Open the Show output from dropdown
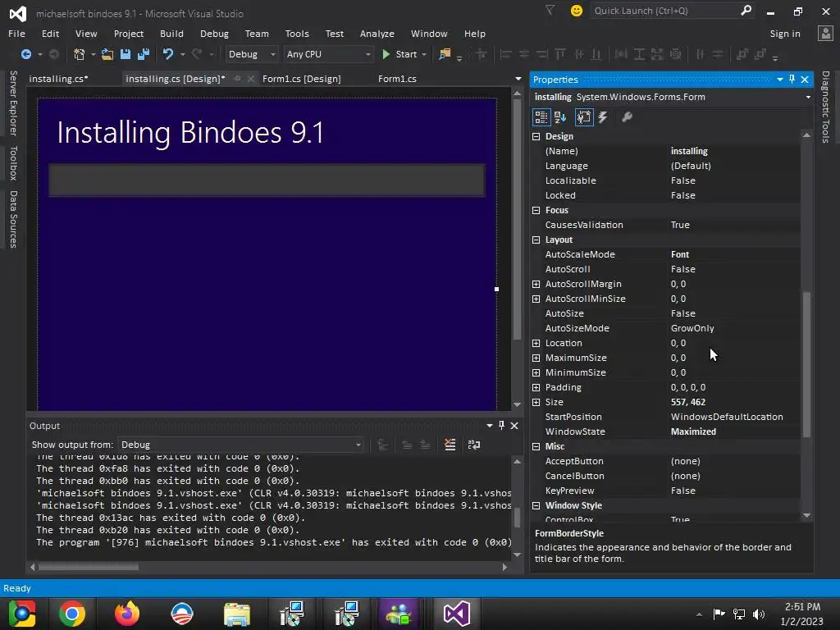840x630 pixels. pyautogui.click(x=358, y=445)
